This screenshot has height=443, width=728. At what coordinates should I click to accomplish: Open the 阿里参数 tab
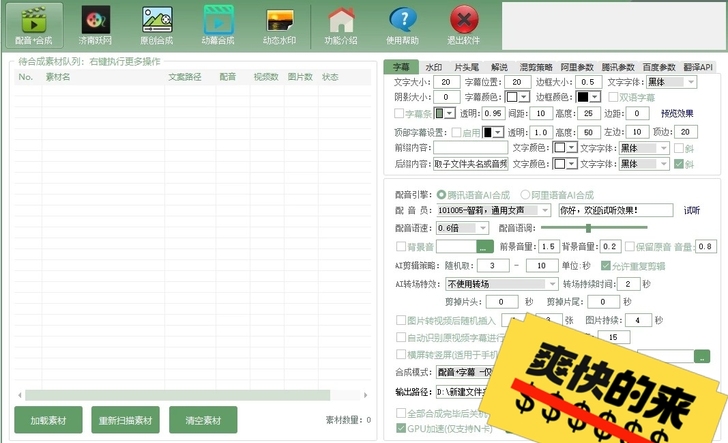(577, 67)
